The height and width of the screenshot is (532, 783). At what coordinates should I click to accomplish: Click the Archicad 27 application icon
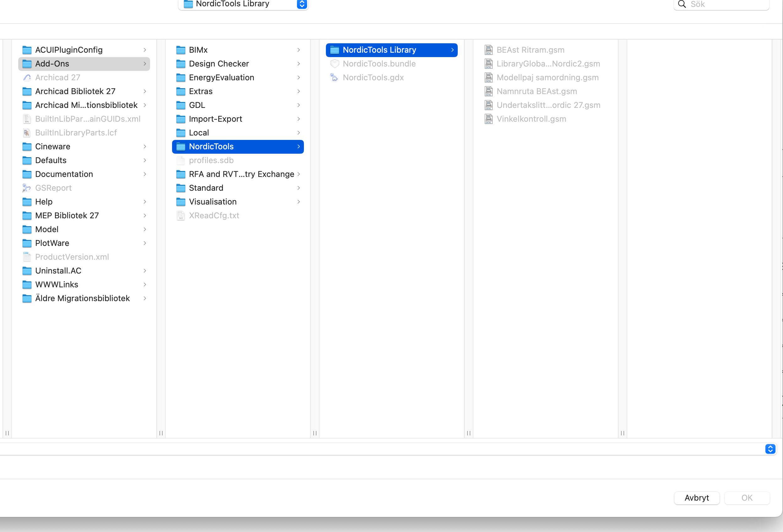tap(27, 78)
